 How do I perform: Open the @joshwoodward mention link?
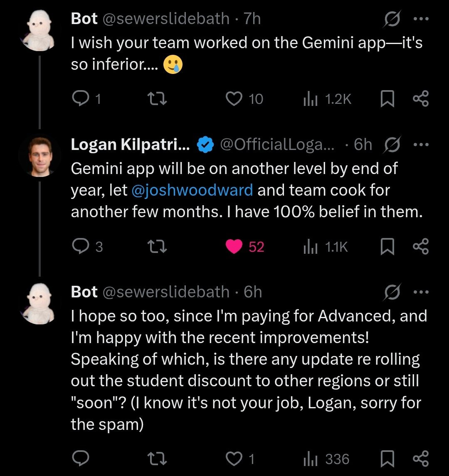192,190
